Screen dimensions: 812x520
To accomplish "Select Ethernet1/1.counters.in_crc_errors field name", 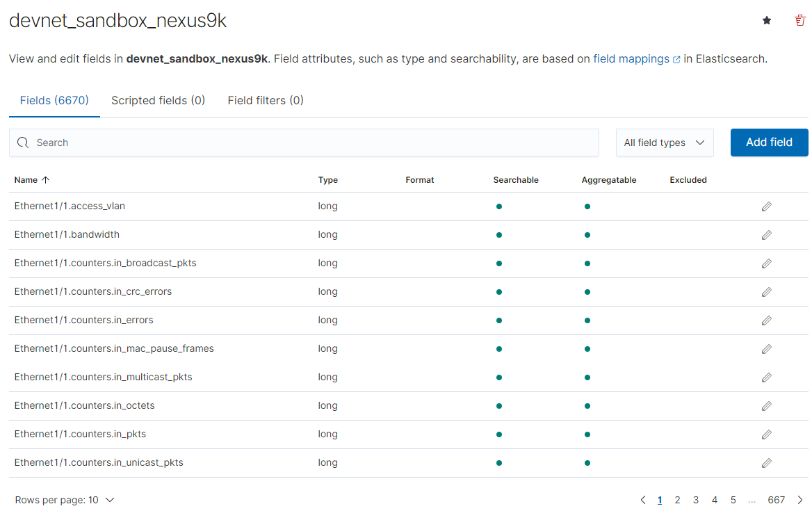I will 92,291.
